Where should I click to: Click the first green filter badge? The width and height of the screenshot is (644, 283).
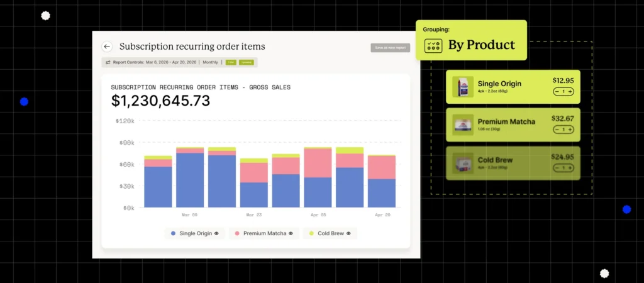231,62
